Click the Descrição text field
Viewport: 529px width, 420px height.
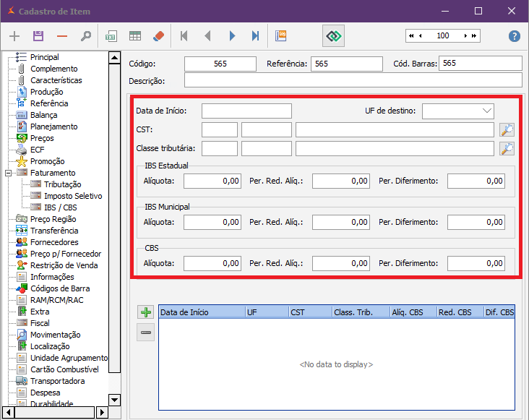[353, 80]
